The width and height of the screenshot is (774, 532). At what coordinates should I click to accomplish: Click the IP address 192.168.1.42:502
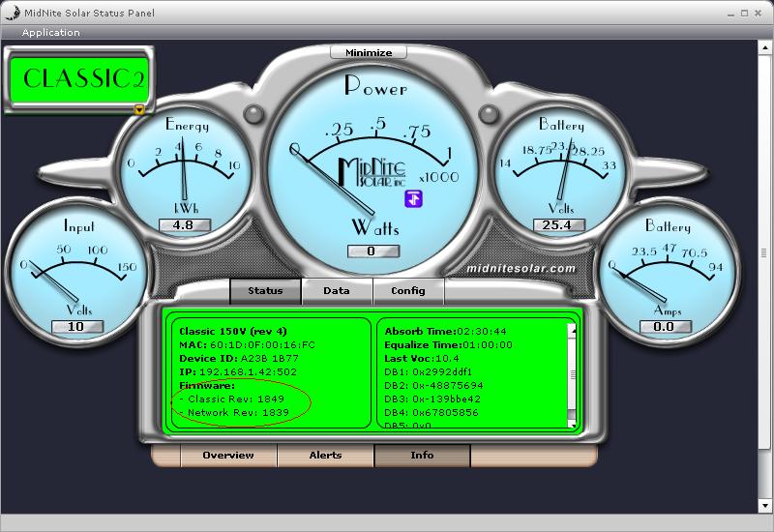238,371
